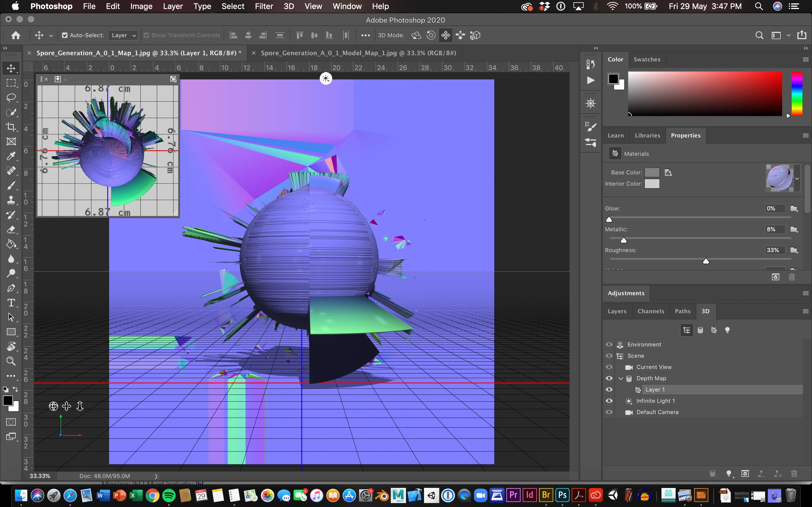Select the Zoom tool in toolbar
This screenshot has width=812, height=507.
[11, 361]
